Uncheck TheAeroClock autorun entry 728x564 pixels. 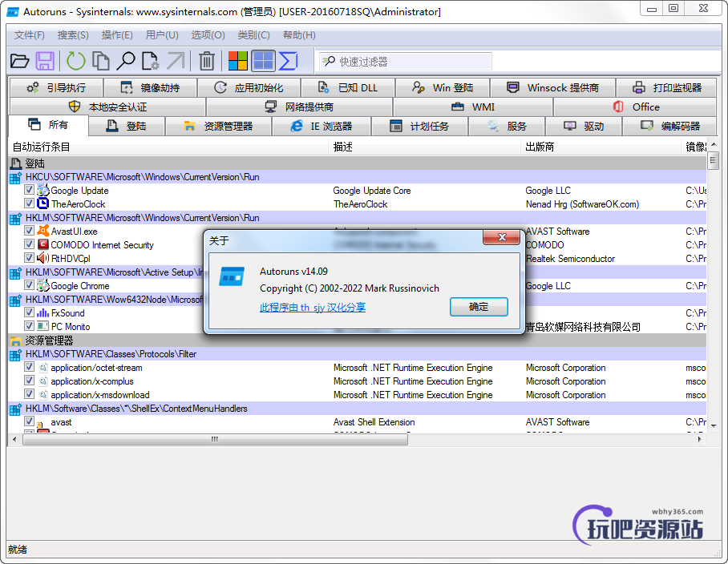(x=29, y=203)
